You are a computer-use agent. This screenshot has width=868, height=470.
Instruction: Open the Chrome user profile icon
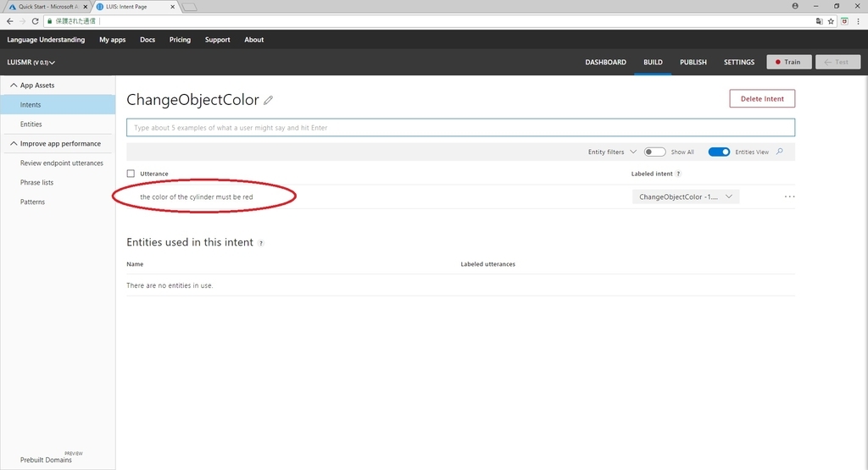point(795,6)
